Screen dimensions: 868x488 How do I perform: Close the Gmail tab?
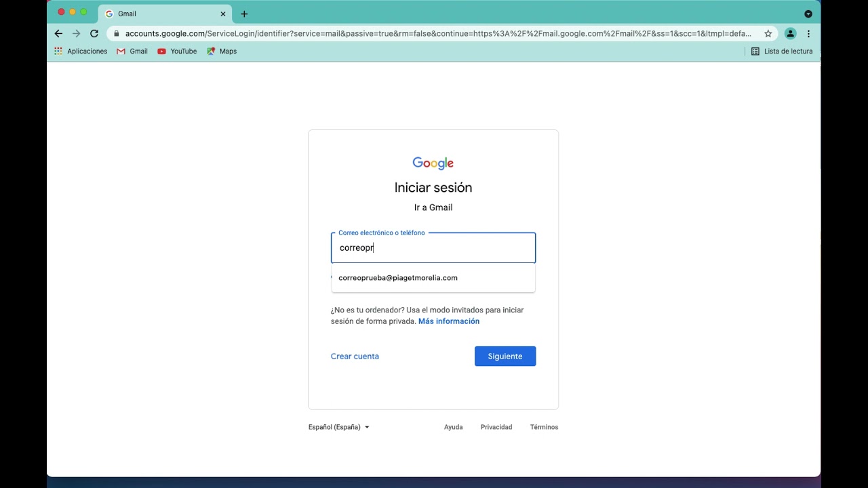223,14
